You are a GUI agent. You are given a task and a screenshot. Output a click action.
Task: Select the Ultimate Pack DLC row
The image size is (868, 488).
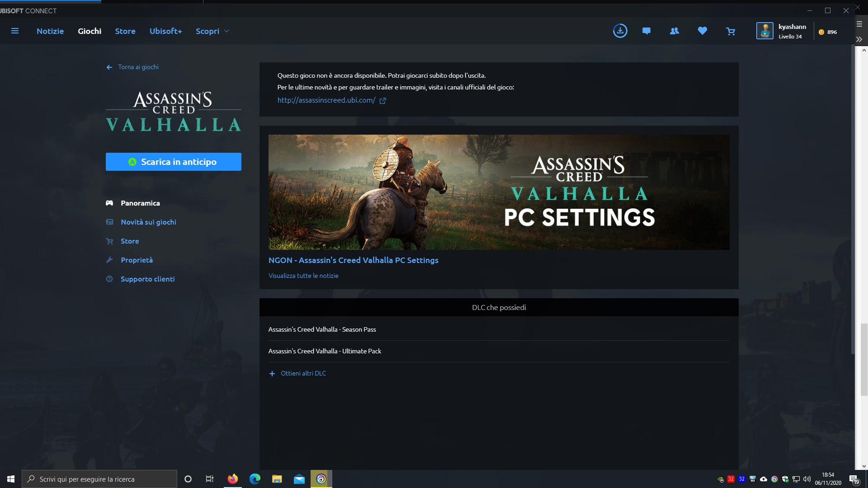pos(499,351)
